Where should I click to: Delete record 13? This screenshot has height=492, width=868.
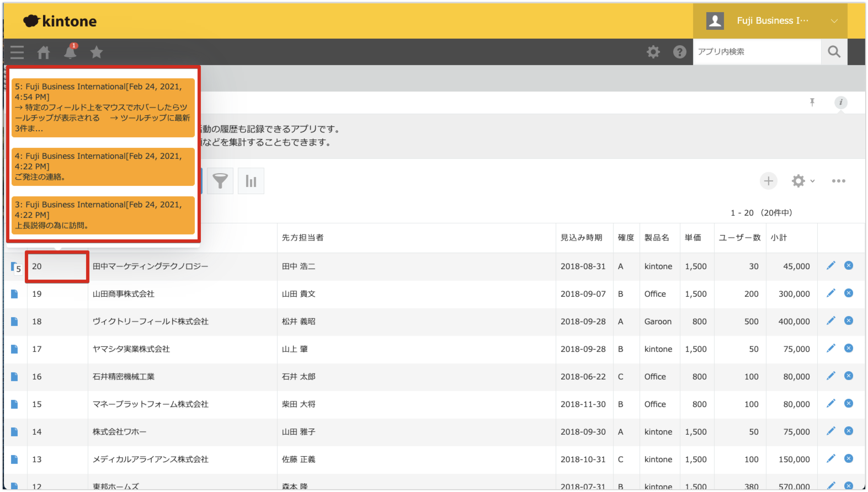point(849,458)
